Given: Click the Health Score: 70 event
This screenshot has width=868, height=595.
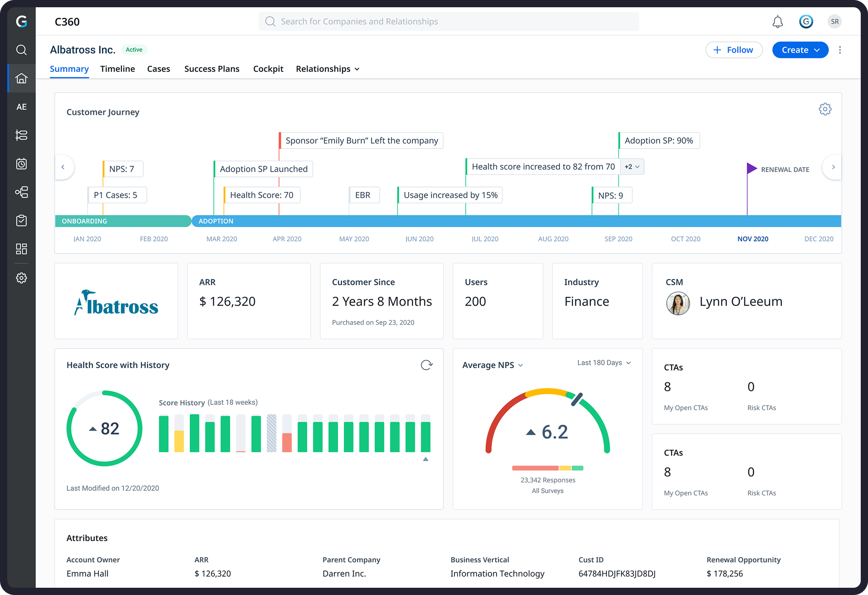Looking at the screenshot, I should click(262, 195).
